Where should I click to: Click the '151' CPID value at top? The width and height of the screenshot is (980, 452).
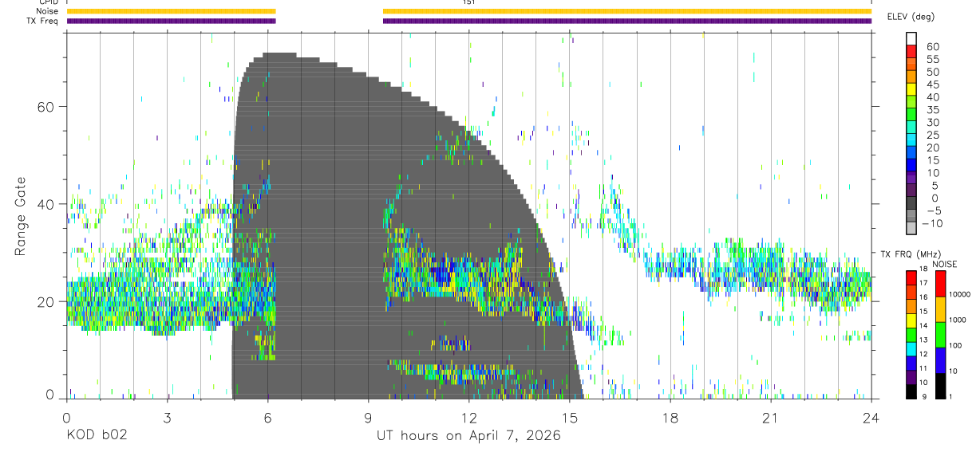[468, 2]
